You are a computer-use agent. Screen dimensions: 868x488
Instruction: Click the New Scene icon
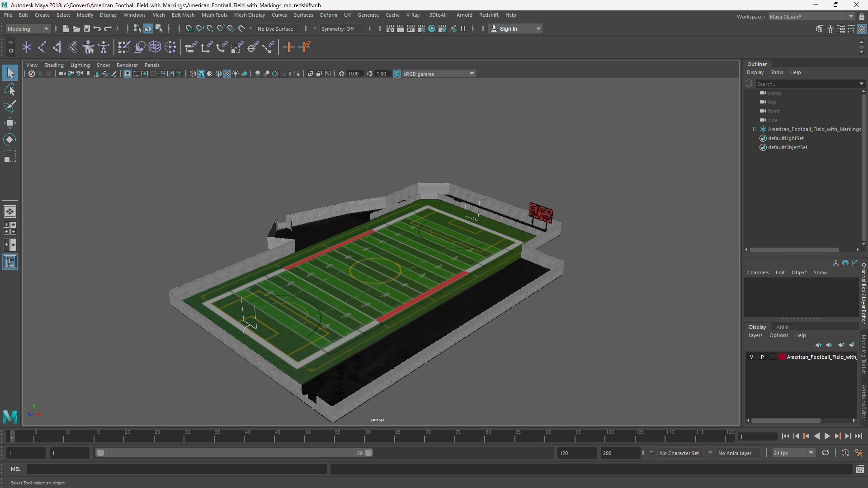click(x=66, y=29)
